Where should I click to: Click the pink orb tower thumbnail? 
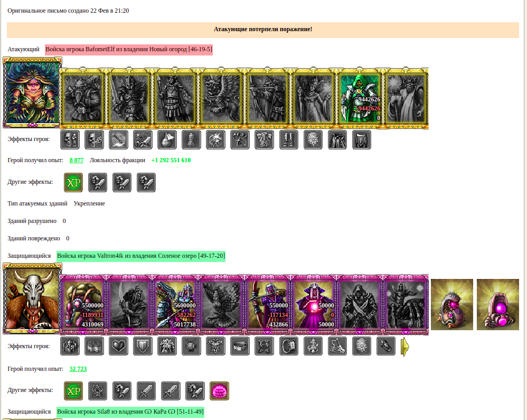coord(498,304)
